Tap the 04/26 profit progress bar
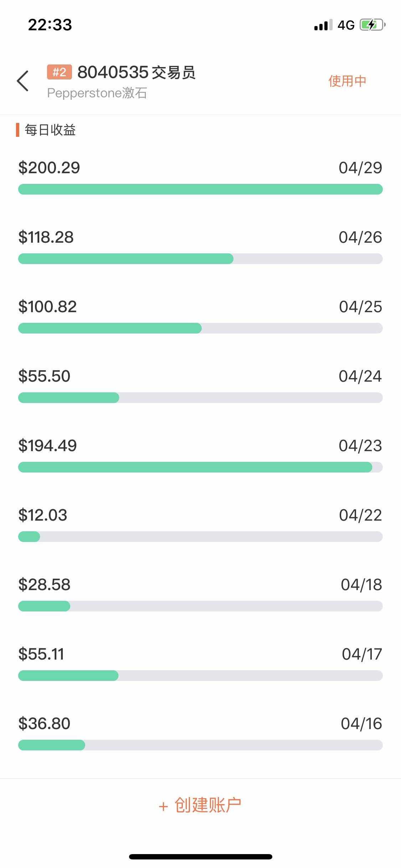 click(x=200, y=259)
